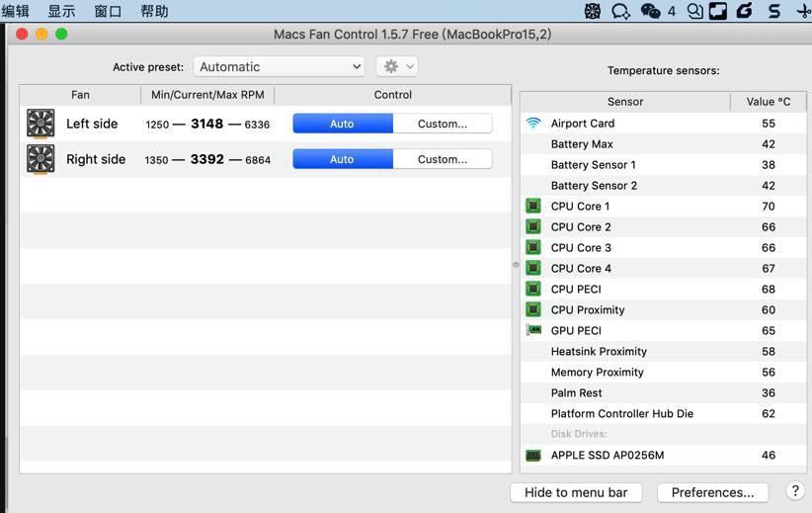This screenshot has width=812, height=513.
Task: Click the Airport Card wifi icon
Action: click(x=532, y=123)
